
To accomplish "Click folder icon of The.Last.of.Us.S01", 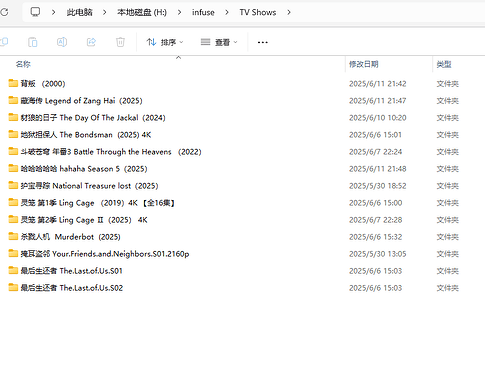I will click(13, 270).
